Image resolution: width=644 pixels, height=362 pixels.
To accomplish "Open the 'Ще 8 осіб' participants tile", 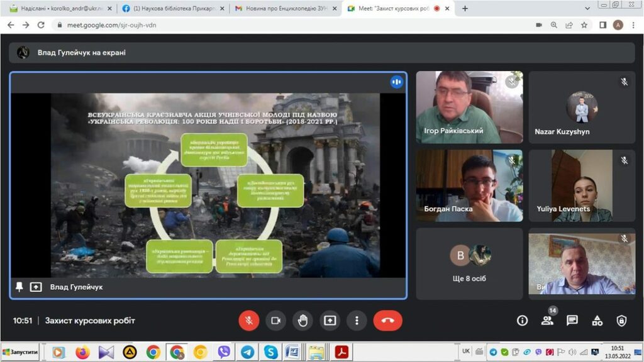I will tap(469, 264).
